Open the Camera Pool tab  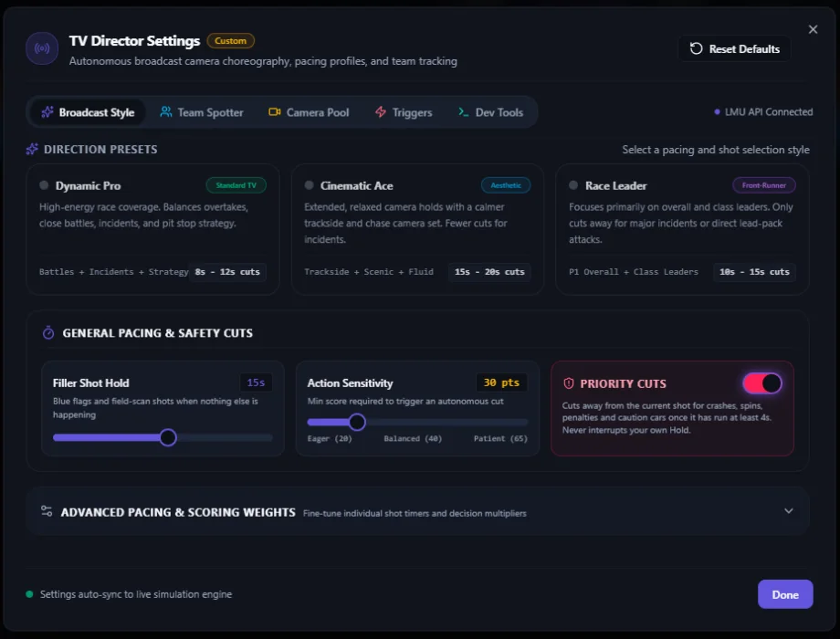point(309,112)
